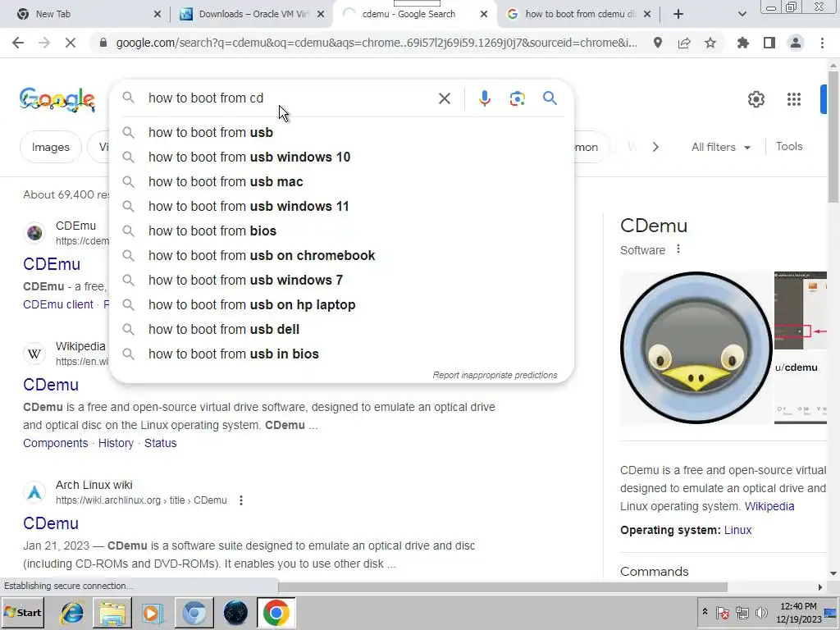This screenshot has width=840, height=630.
Task: Choose suggestion how to boot from usb dell
Action: click(340, 330)
